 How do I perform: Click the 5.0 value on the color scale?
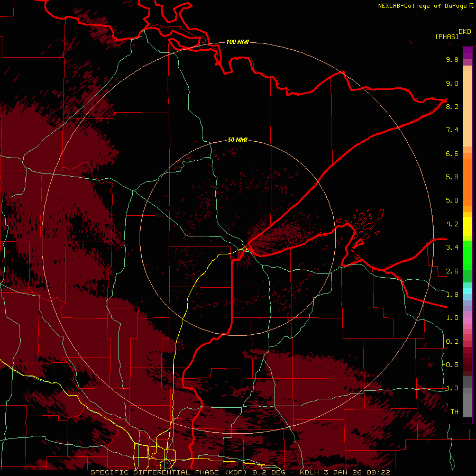[x=452, y=200]
